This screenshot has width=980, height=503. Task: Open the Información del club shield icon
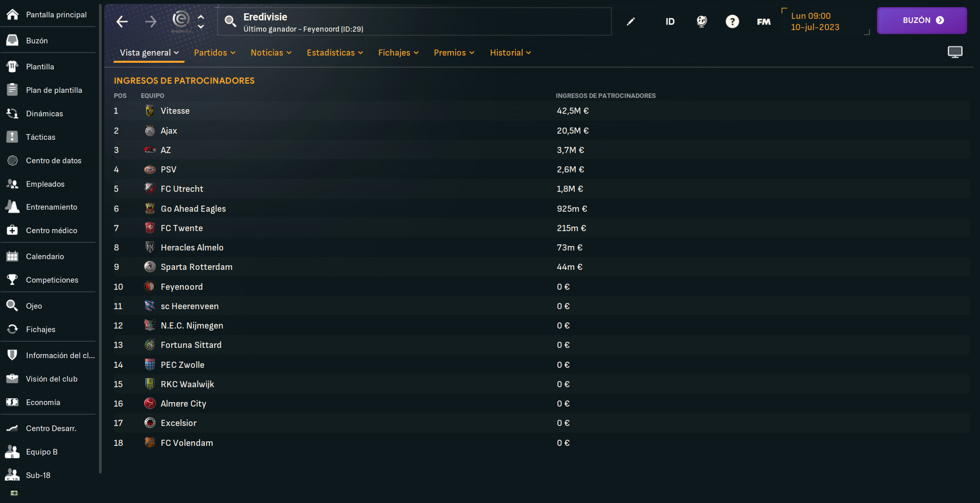(12, 355)
